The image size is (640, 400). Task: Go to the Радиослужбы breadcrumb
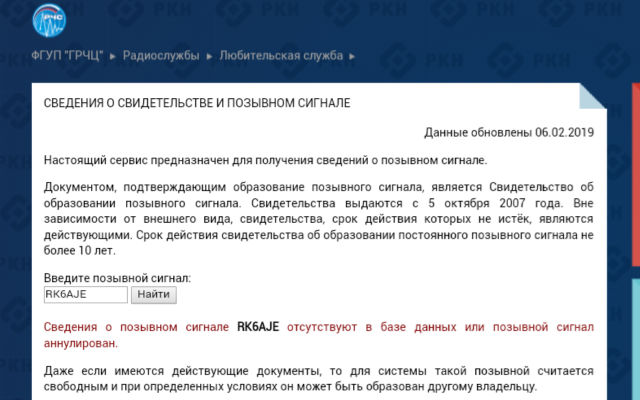160,55
